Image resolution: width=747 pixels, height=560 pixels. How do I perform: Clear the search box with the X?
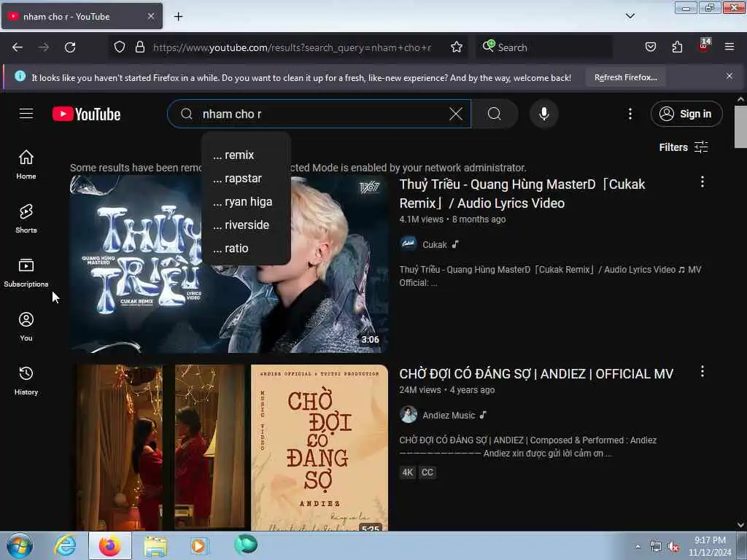(456, 114)
